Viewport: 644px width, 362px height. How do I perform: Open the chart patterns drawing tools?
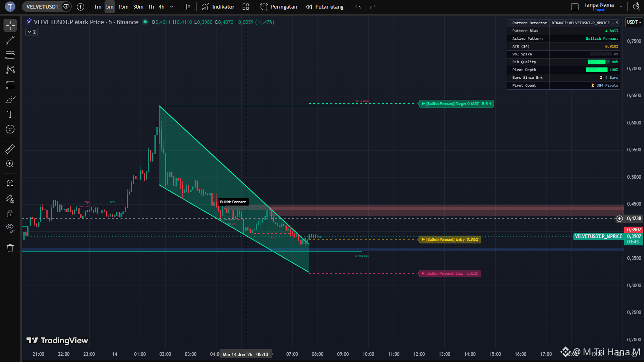tap(10, 70)
